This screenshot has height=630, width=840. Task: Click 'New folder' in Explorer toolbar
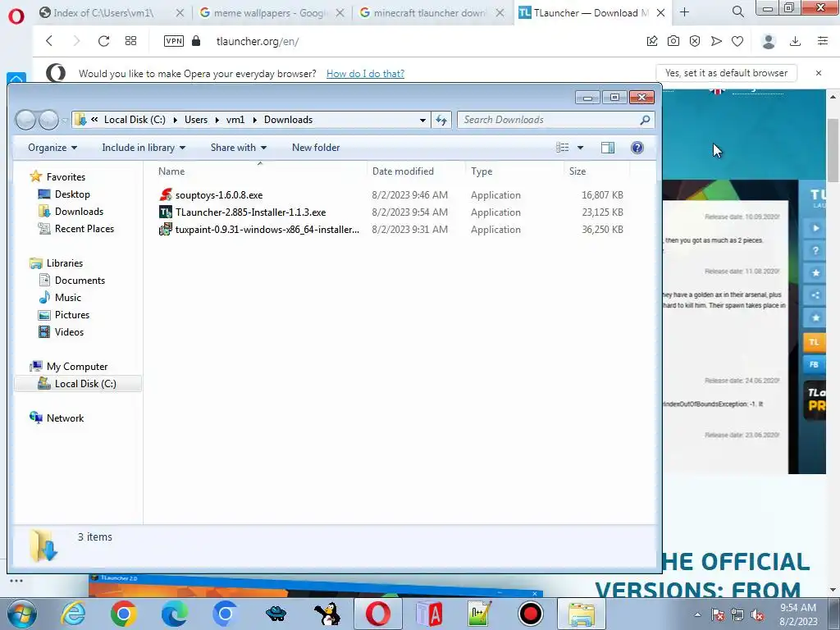pos(316,148)
